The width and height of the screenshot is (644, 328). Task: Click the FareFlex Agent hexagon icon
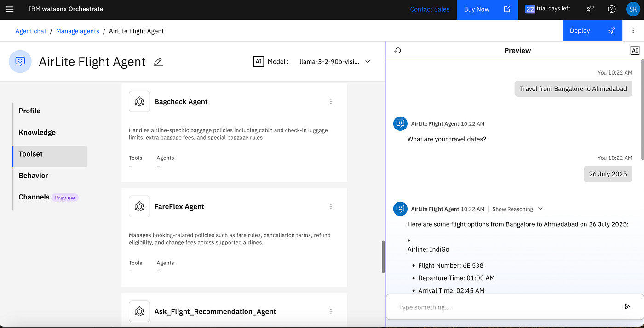pyautogui.click(x=139, y=206)
